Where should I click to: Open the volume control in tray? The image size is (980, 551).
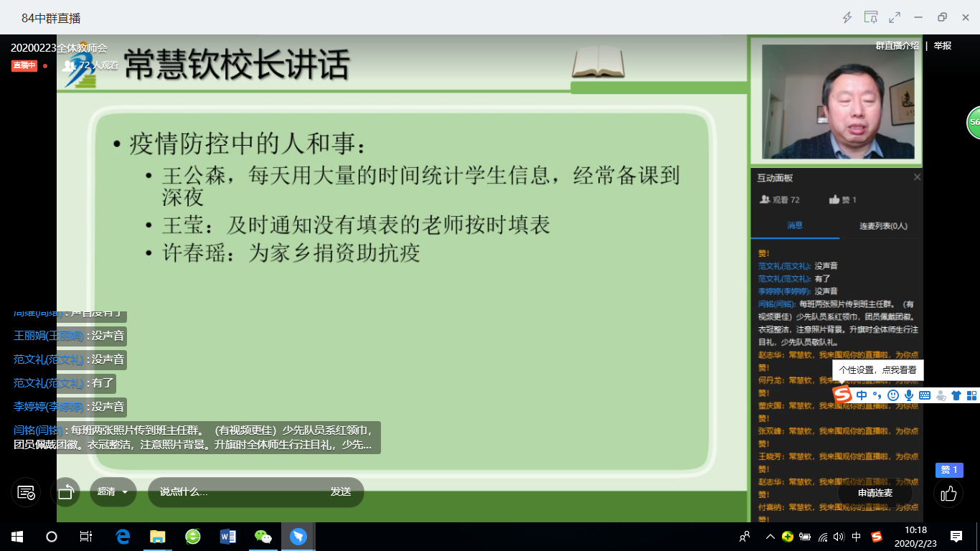click(x=839, y=537)
